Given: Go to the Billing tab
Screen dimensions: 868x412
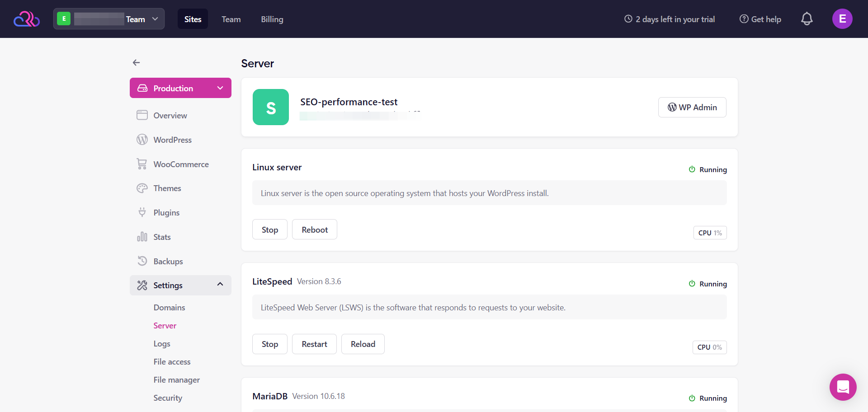Looking at the screenshot, I should pos(272,19).
